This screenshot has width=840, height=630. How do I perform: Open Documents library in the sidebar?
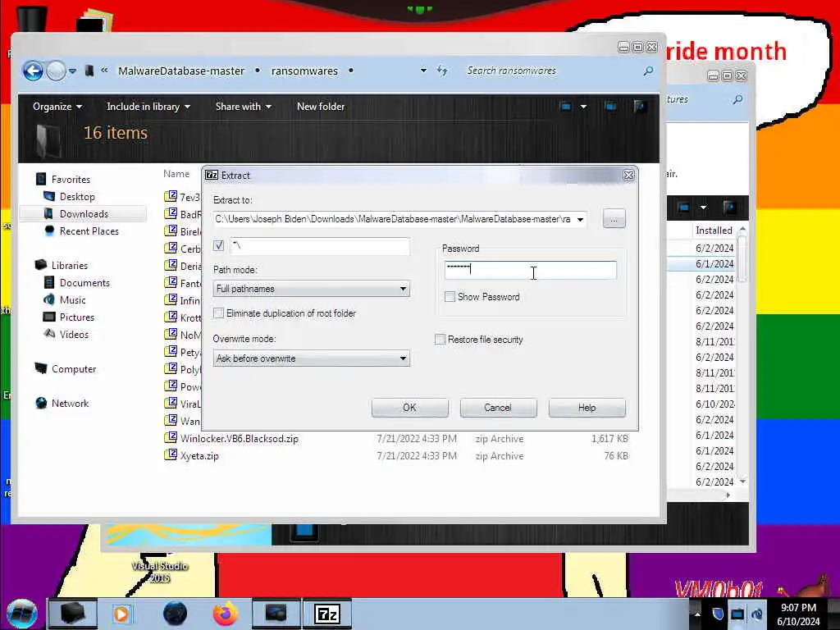[84, 282]
